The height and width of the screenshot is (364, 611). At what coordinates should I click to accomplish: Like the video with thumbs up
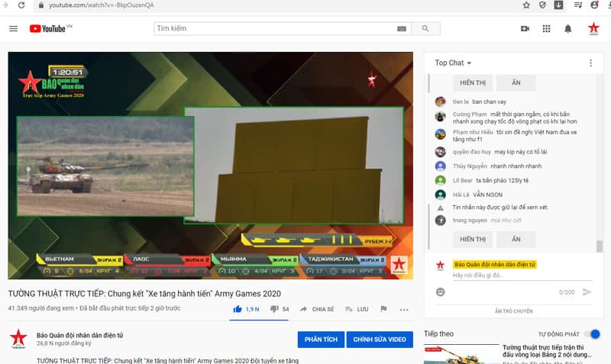coord(238,309)
